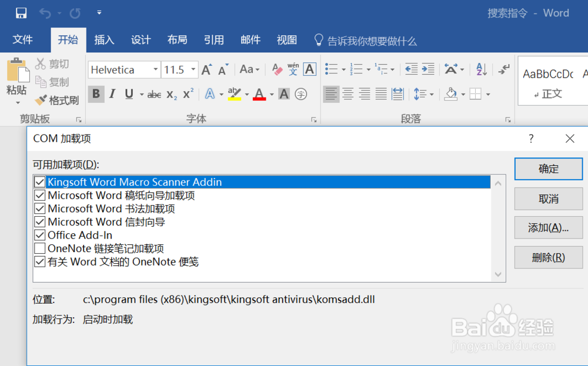The width and height of the screenshot is (588, 366).
Task: Open Font name Helvetica dropdown
Action: tap(155, 69)
